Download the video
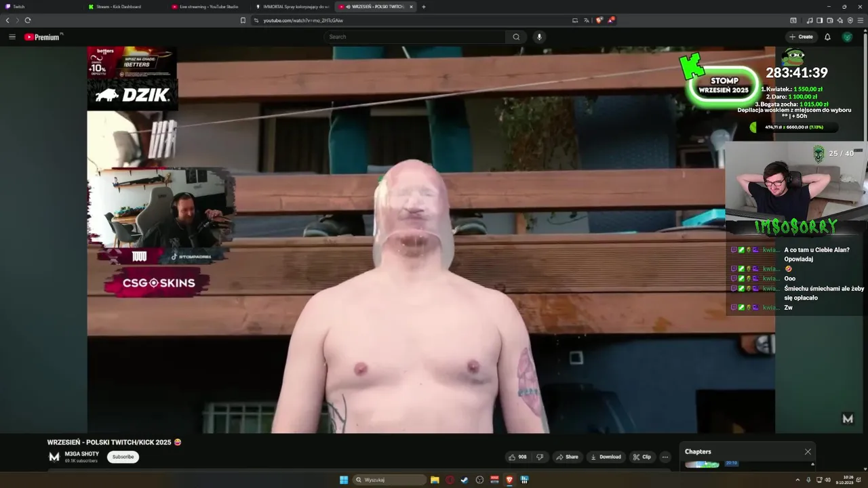Viewport: 868px width, 488px height. pyautogui.click(x=606, y=457)
